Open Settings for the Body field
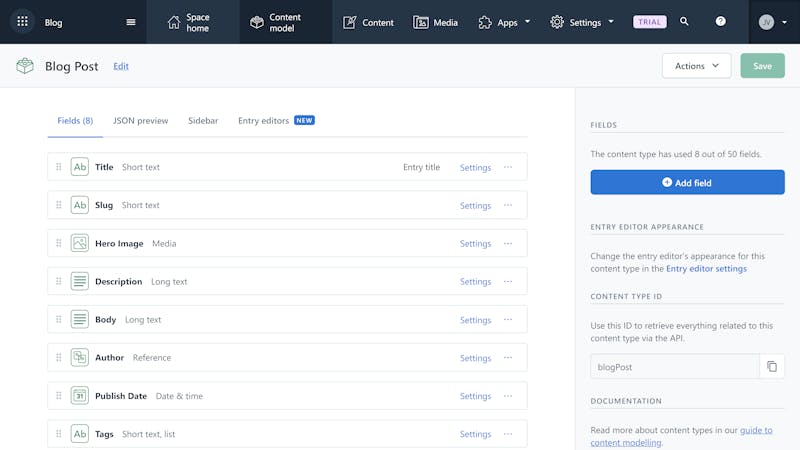Screen dimensions: 800x450 tap(475, 320)
